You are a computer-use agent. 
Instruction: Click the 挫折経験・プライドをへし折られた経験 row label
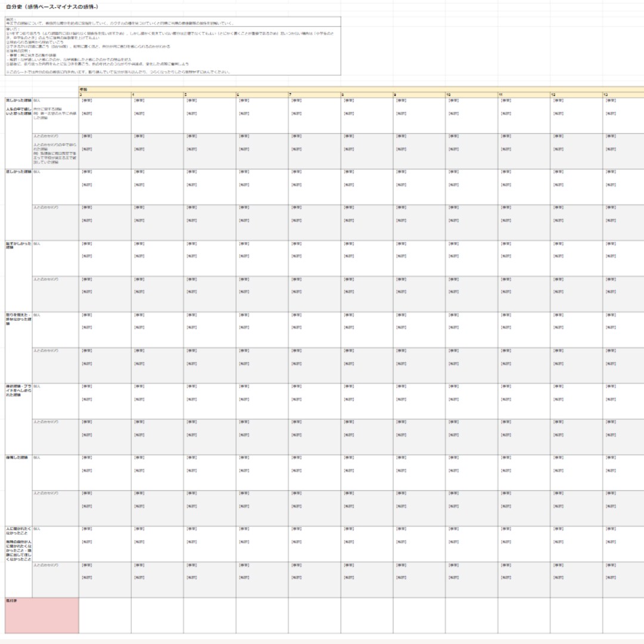(x=18, y=390)
